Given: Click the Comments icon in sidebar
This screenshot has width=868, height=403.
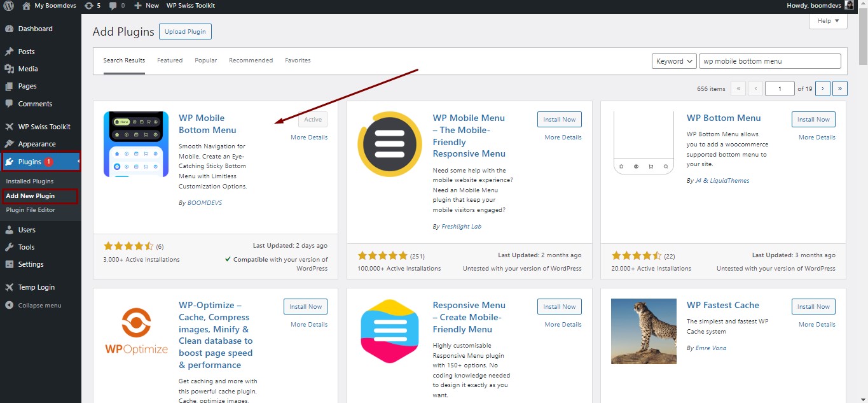Looking at the screenshot, I should 9,104.
